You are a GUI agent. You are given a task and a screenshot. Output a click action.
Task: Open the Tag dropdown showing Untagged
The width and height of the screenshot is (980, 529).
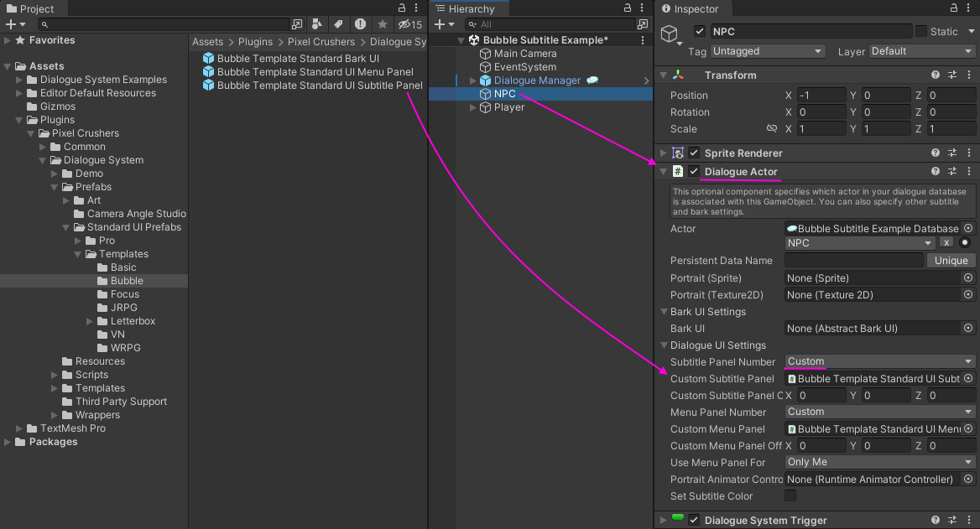768,51
